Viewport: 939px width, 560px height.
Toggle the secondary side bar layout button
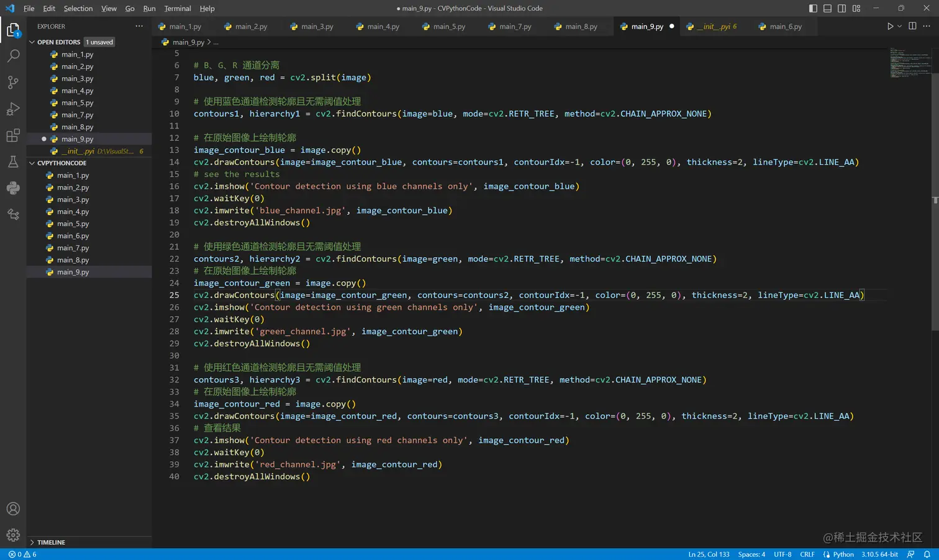pos(841,9)
